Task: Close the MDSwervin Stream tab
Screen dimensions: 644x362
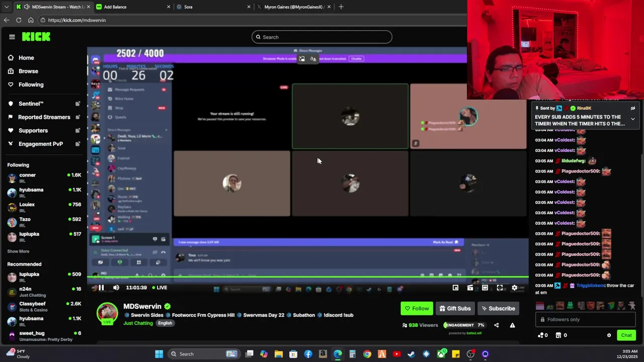Action: pyautogui.click(x=89, y=7)
